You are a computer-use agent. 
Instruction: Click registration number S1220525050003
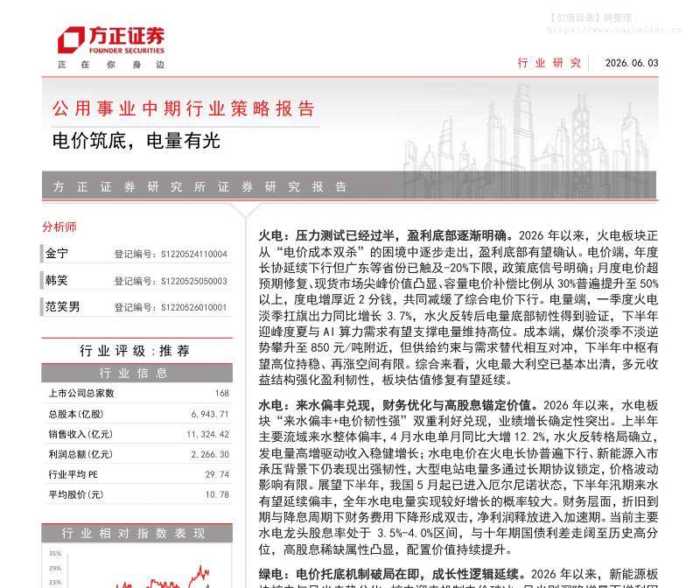pyautogui.click(x=193, y=281)
